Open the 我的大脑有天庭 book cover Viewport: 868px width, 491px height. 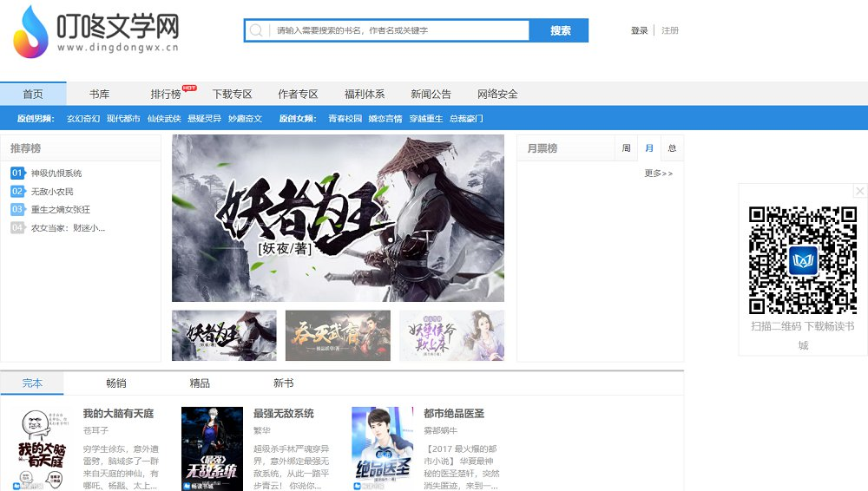[41, 449]
